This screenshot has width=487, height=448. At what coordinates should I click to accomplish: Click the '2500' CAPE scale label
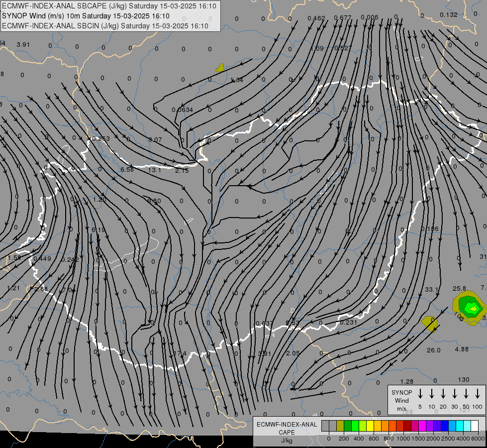pyautogui.click(x=448, y=439)
